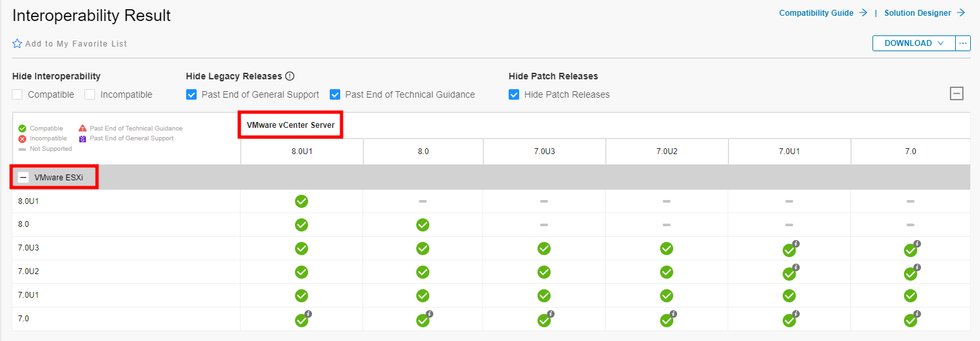Click compatible-with-note icon for ESXi 7.0 and vCenter 8.0U1
The image size is (980, 341).
[x=302, y=320]
